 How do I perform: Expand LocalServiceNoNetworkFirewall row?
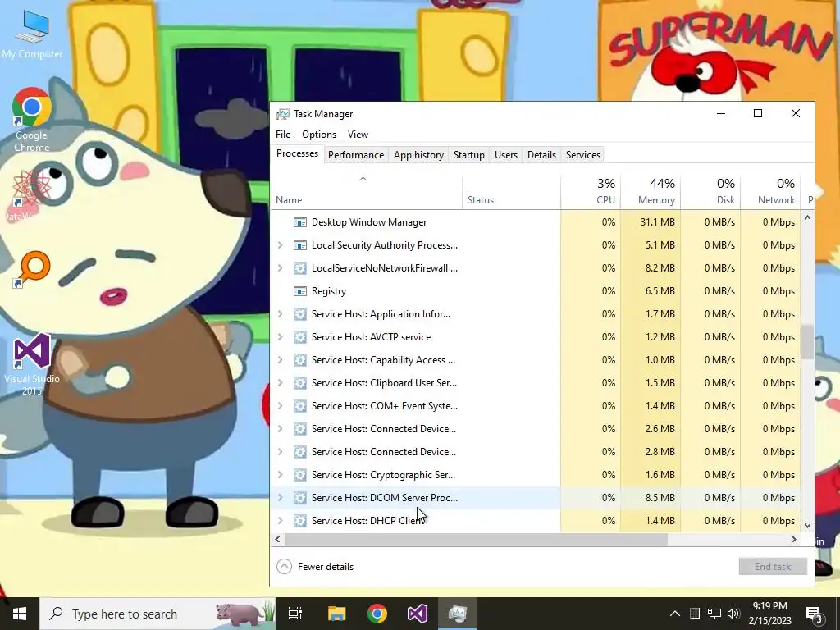280,268
